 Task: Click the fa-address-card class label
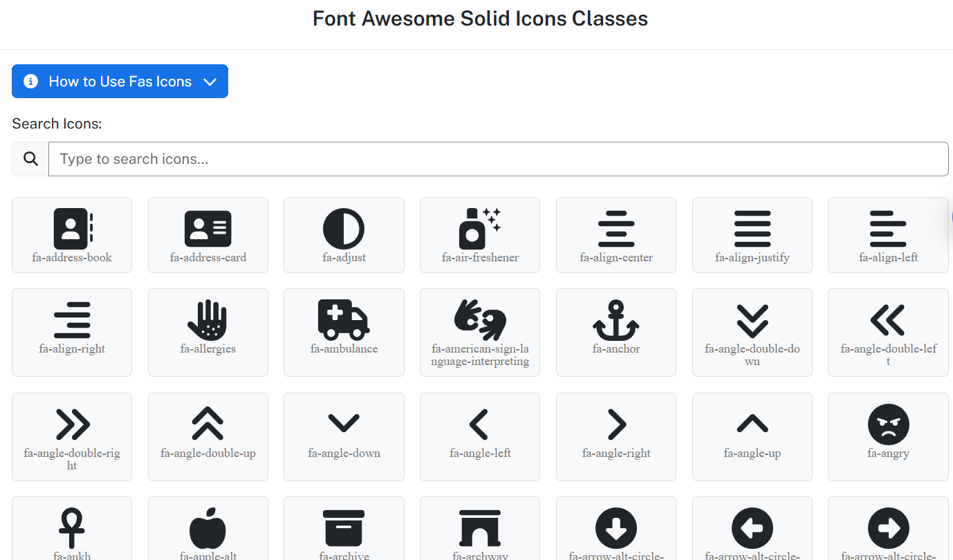click(208, 258)
